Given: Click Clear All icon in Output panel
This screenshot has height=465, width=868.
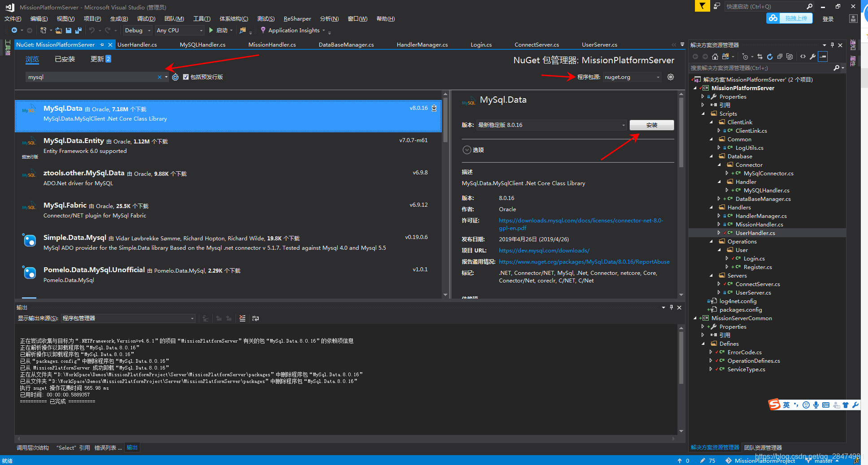Looking at the screenshot, I should coord(243,318).
